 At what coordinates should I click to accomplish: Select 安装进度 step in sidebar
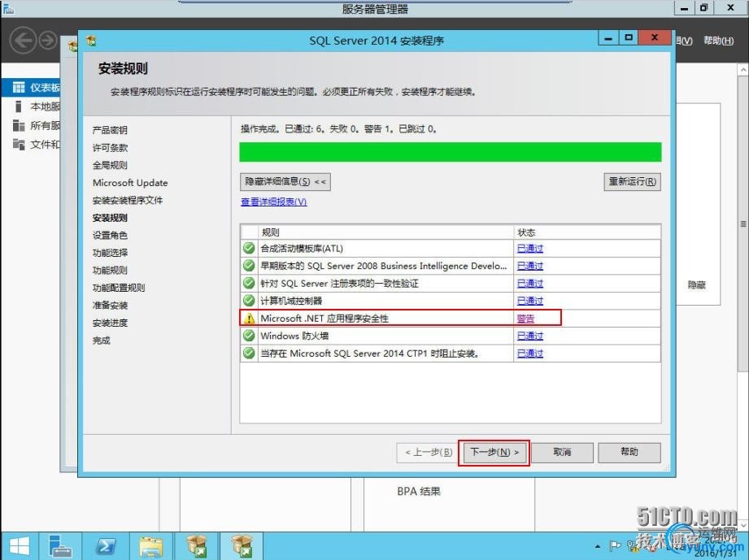110,323
